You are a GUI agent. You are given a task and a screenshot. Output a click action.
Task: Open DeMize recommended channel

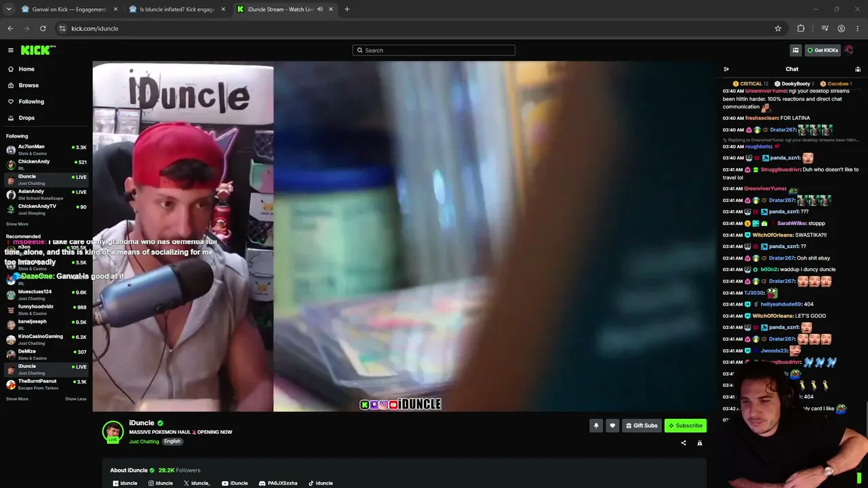coord(46,354)
